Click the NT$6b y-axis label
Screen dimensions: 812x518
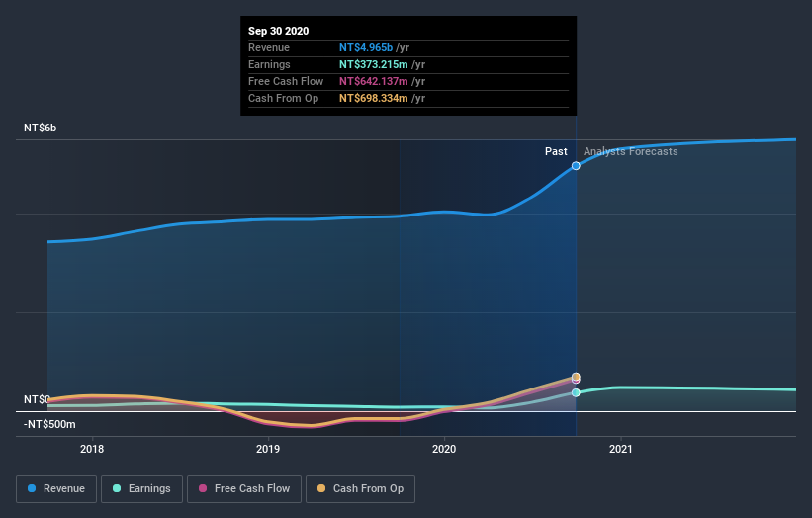coord(40,128)
